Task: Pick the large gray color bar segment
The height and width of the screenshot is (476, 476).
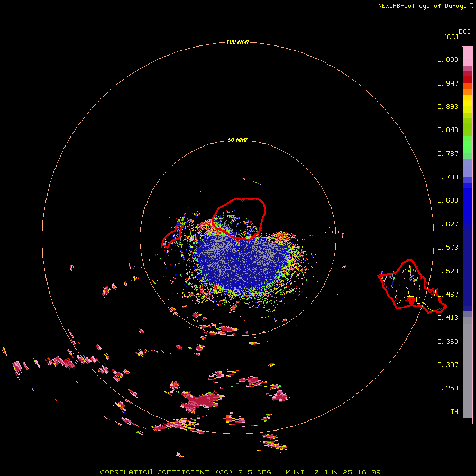Action: point(467,368)
